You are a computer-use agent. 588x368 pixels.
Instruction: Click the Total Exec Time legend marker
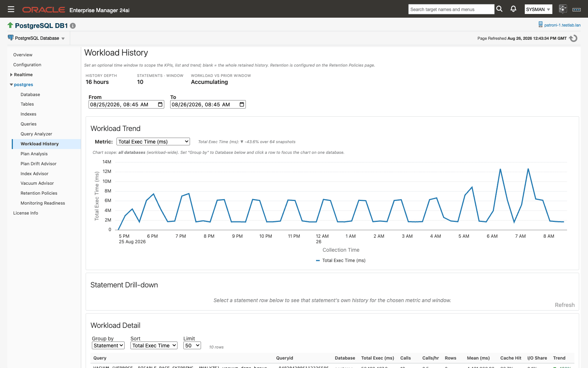[318, 261]
